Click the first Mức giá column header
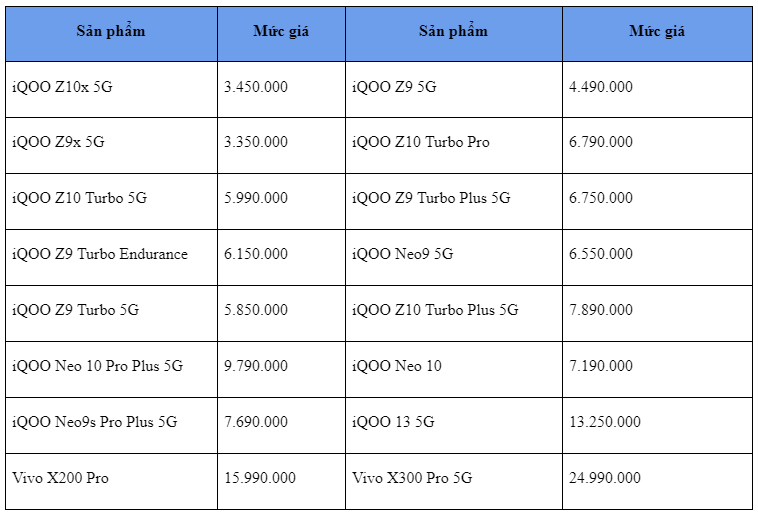The width and height of the screenshot is (758, 516). tap(281, 31)
